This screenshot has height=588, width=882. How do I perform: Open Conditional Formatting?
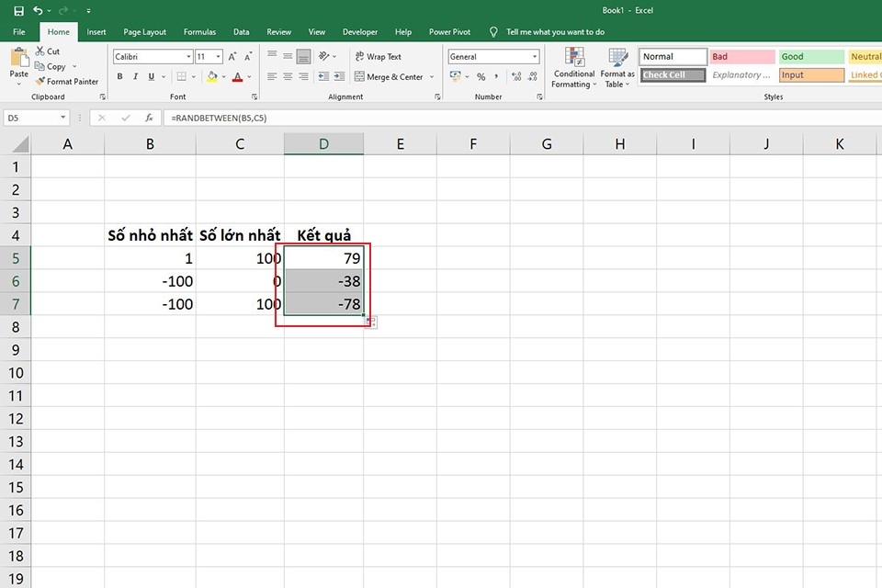[573, 69]
